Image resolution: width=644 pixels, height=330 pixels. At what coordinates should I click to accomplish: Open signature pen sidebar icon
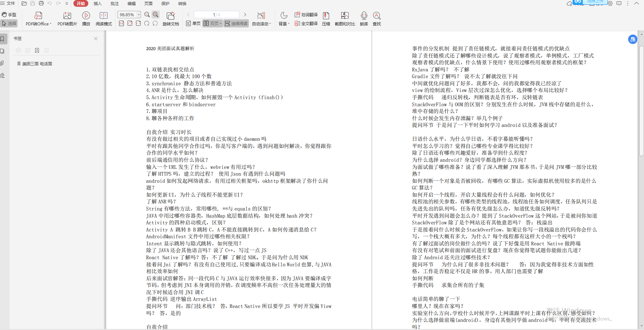2,75
